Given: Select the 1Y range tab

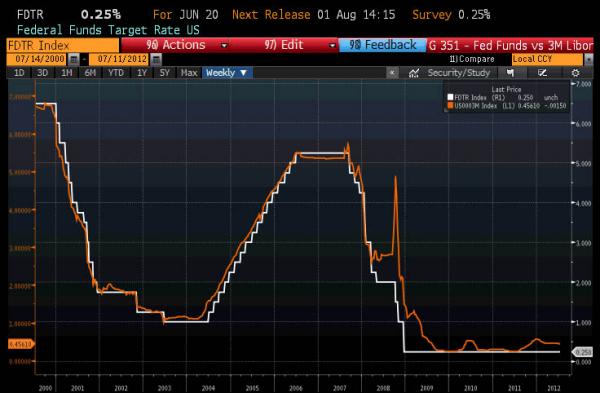Looking at the screenshot, I should 142,73.
